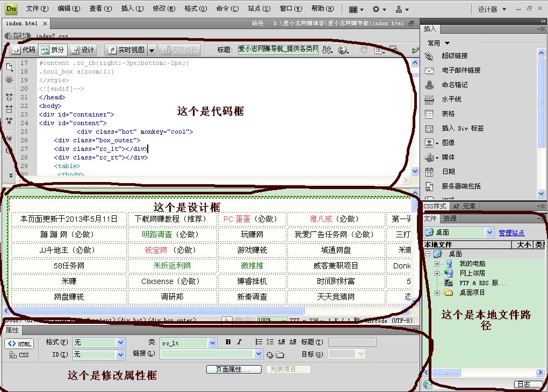This screenshot has width=548, height=392.
Task: Open the 文件(F) menu
Action: point(37,9)
